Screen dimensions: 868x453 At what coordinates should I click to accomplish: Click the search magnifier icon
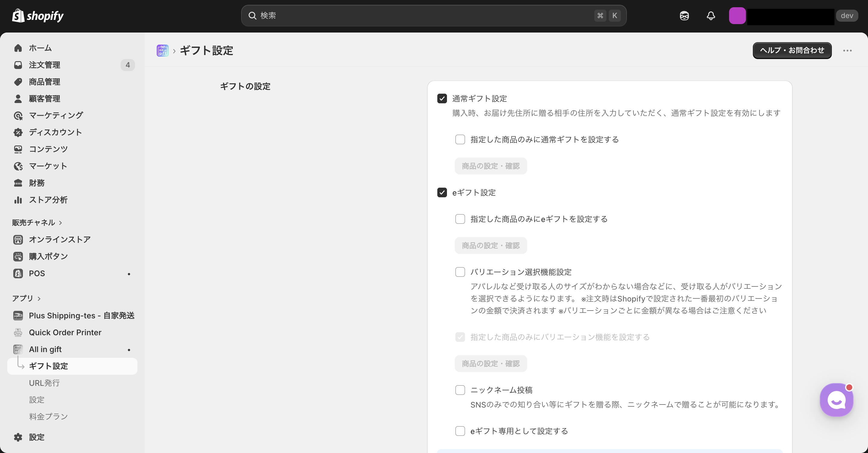pos(252,15)
